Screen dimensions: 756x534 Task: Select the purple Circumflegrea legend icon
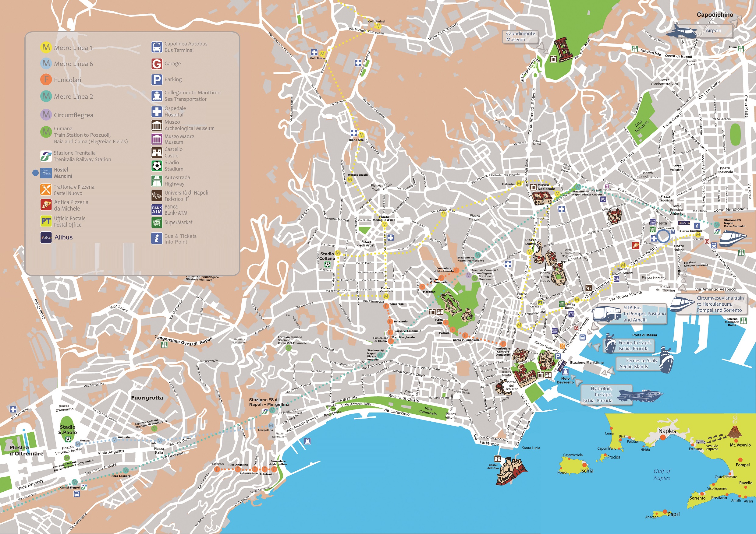[46, 114]
